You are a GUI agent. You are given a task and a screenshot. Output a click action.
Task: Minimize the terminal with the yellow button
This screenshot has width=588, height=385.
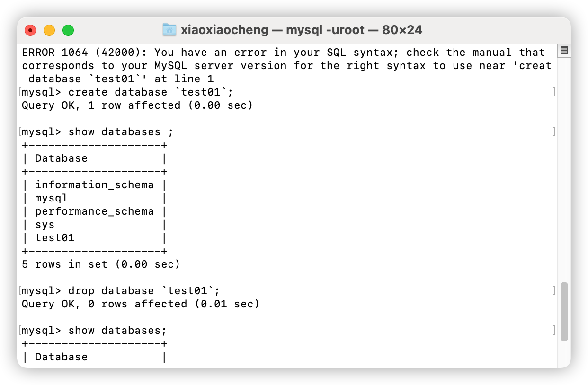click(x=49, y=30)
